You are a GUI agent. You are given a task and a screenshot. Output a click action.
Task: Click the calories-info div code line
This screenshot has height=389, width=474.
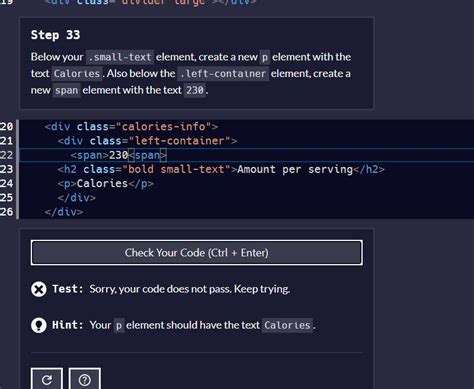pyautogui.click(x=131, y=127)
